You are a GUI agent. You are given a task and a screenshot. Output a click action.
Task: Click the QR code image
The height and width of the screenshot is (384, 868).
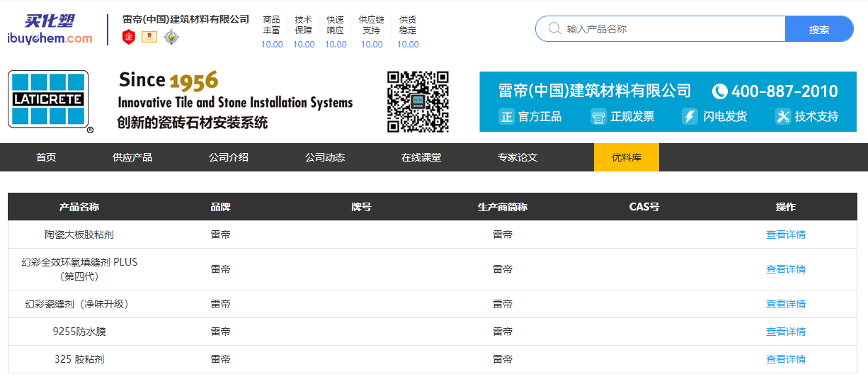coord(418,101)
